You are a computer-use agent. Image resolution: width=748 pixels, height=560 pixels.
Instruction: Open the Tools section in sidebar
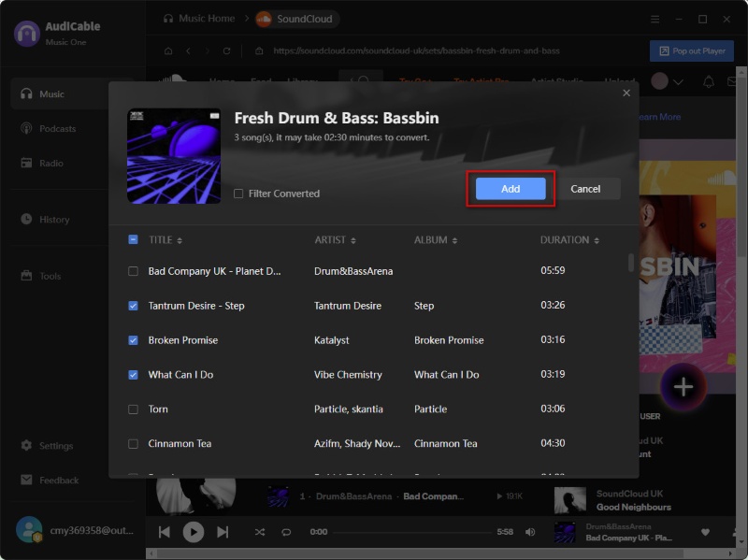50,276
